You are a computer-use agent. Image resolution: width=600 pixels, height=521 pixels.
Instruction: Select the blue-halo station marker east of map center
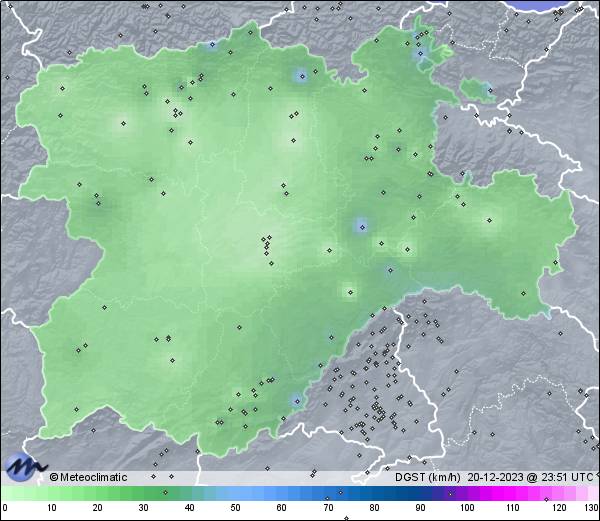point(362,227)
